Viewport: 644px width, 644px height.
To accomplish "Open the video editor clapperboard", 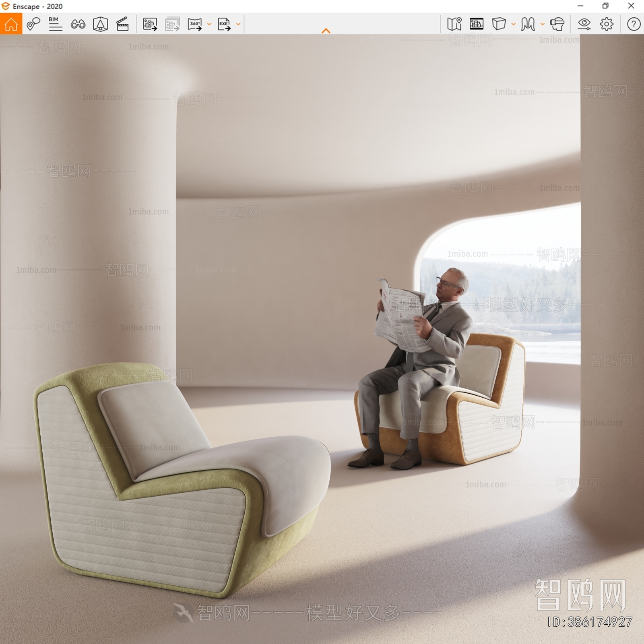I will tap(122, 24).
